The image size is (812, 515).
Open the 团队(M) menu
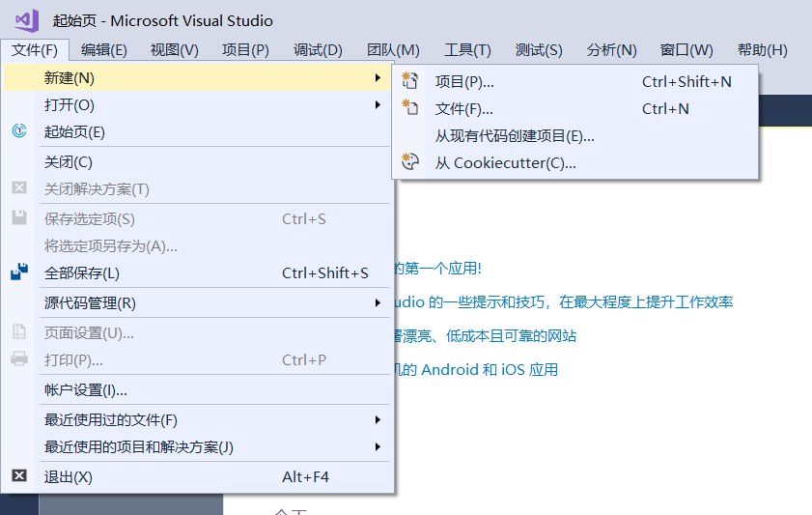393,50
